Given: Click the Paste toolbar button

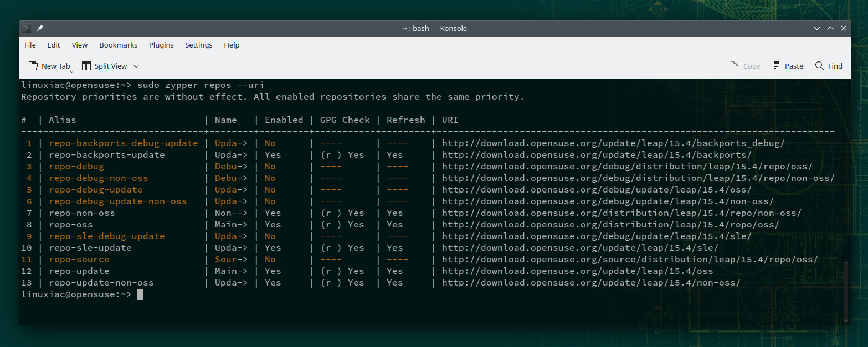Looking at the screenshot, I should [788, 66].
